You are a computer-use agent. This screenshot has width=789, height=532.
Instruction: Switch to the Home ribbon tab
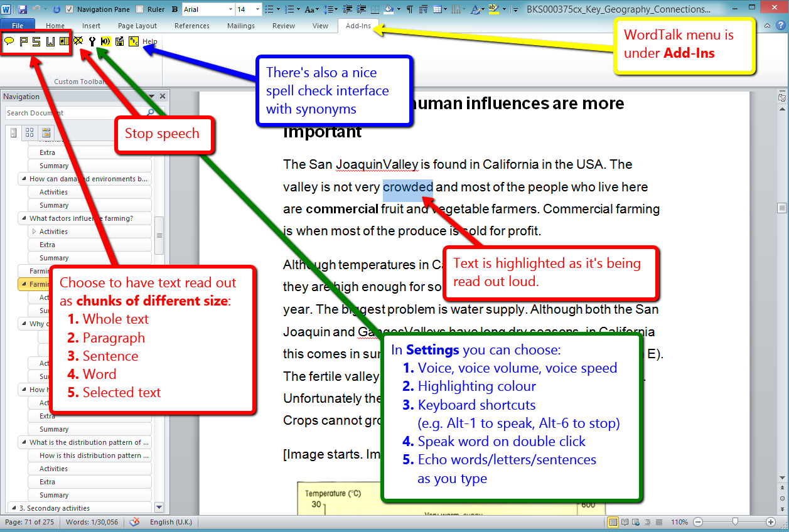coord(55,26)
